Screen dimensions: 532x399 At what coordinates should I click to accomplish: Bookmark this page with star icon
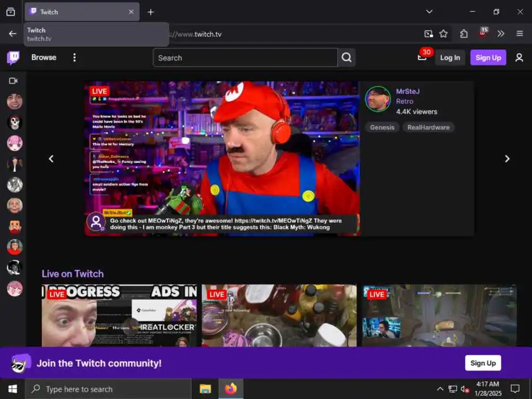coord(443,34)
